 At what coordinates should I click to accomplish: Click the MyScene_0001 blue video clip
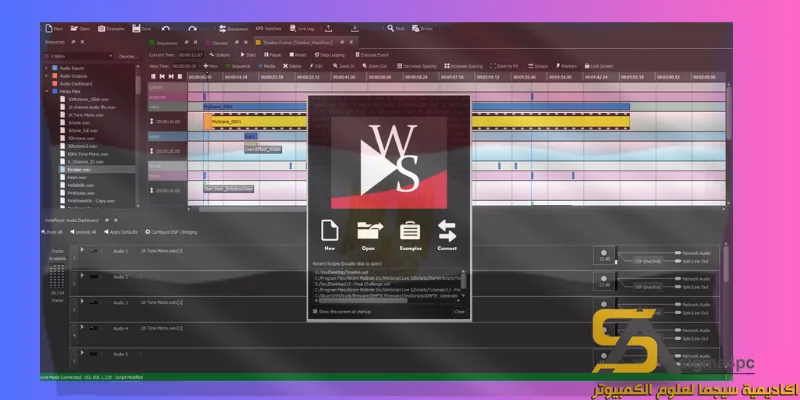pyautogui.click(x=255, y=107)
